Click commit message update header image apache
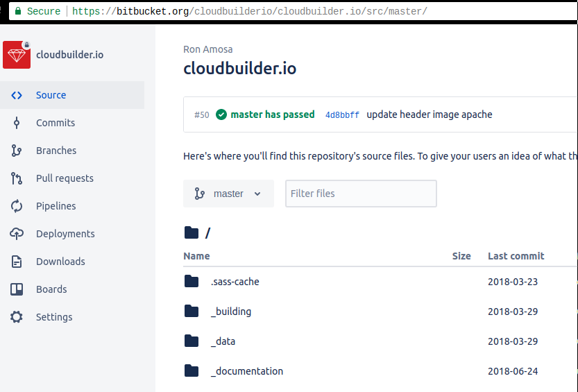 [430, 114]
